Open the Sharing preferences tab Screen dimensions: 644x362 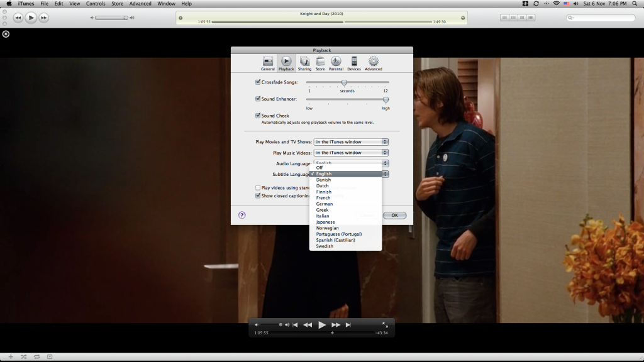304,63
